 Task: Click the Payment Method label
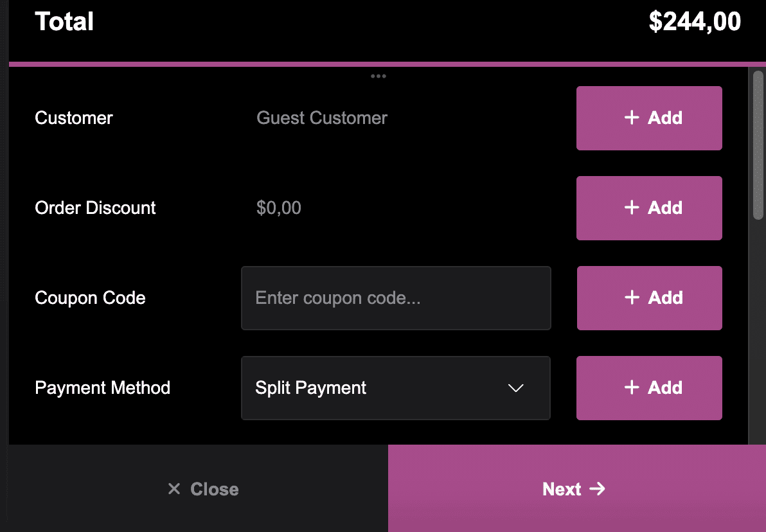(103, 388)
